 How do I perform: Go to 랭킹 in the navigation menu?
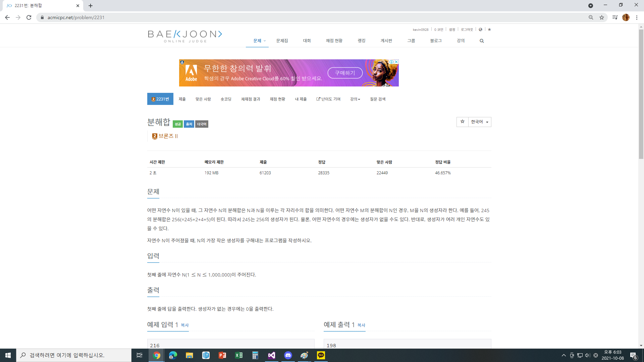coord(361,41)
